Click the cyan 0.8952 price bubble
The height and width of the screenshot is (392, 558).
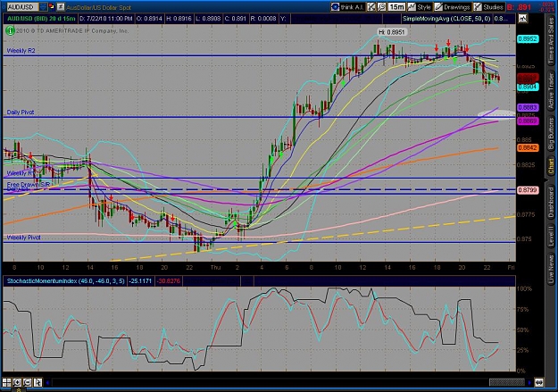click(x=528, y=39)
